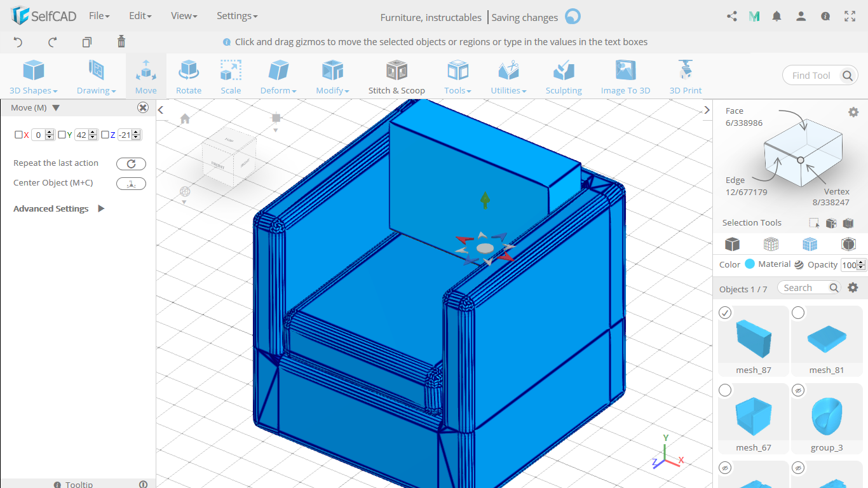Open the notifications bell
The height and width of the screenshot is (488, 868).
776,17
